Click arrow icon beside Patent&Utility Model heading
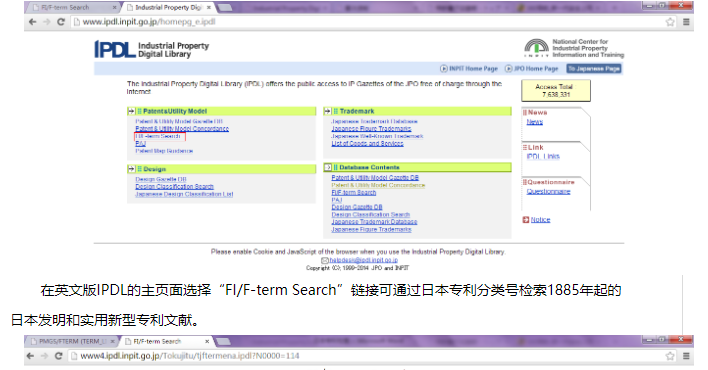Viewport: 708px width, 370px height. coord(131,111)
